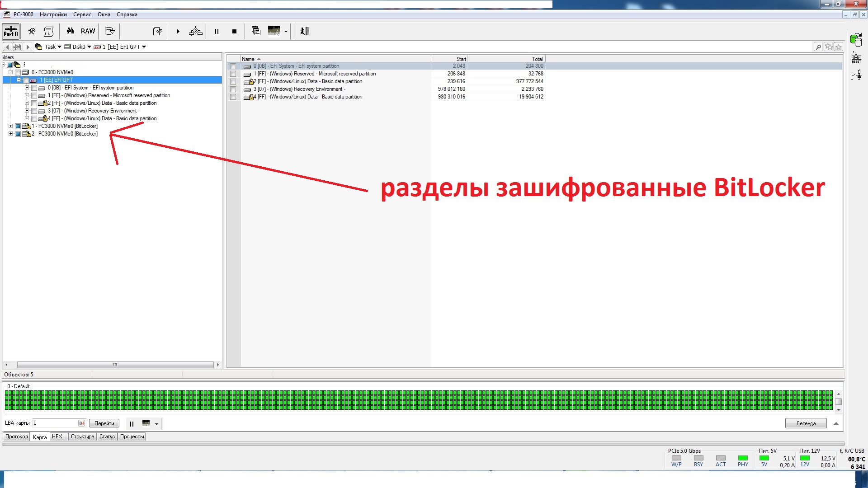Check the EFI System partition row checkbox
868x488 pixels.
point(233,66)
